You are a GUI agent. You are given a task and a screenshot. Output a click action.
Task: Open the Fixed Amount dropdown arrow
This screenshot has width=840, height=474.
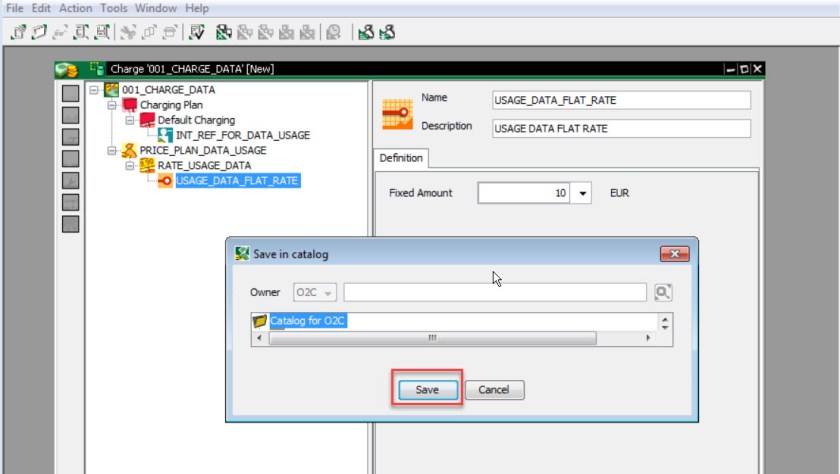tap(581, 193)
